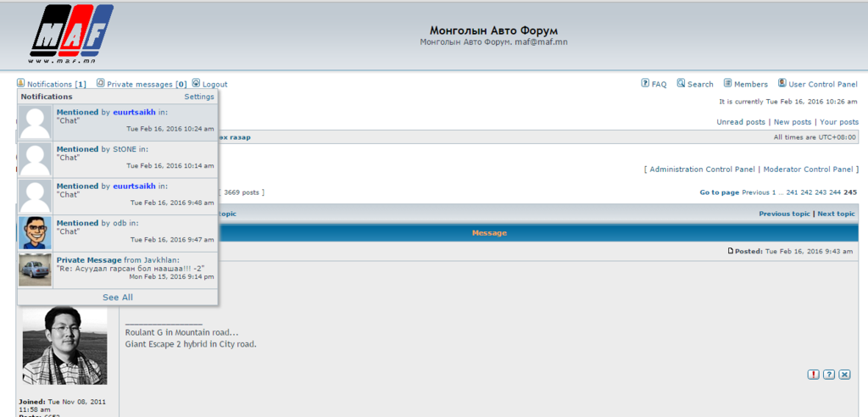Collapse the Notifications dropdown toggle
The image size is (868, 417).
point(50,85)
